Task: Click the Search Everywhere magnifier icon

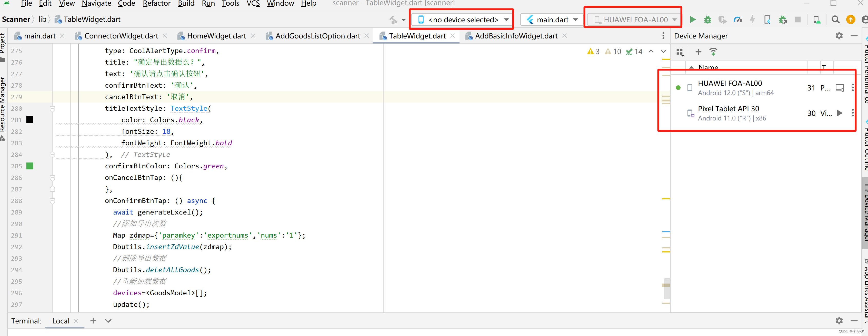Action: coord(835,19)
